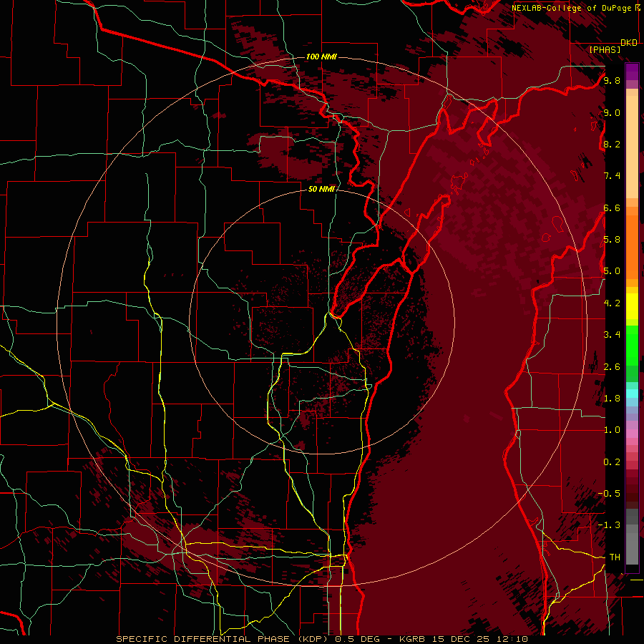Click the bright green segment of the color bar
644x644 pixels.
[632, 344]
